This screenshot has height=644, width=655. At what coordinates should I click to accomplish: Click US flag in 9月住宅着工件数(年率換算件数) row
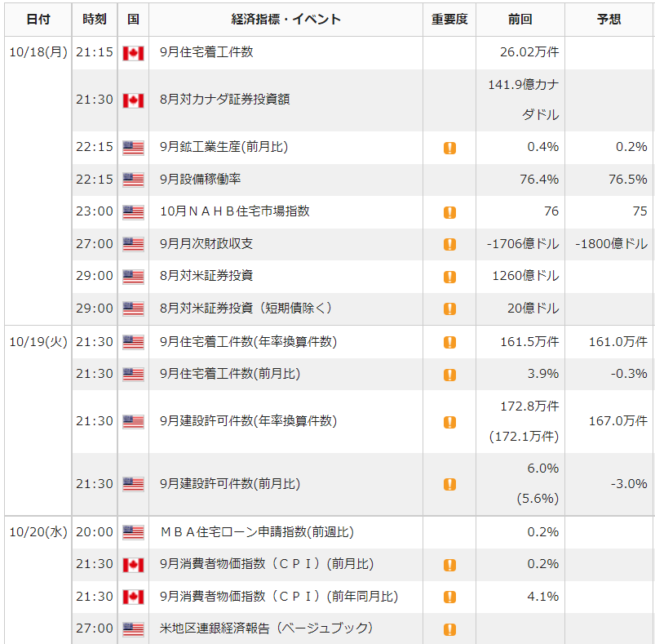click(133, 342)
